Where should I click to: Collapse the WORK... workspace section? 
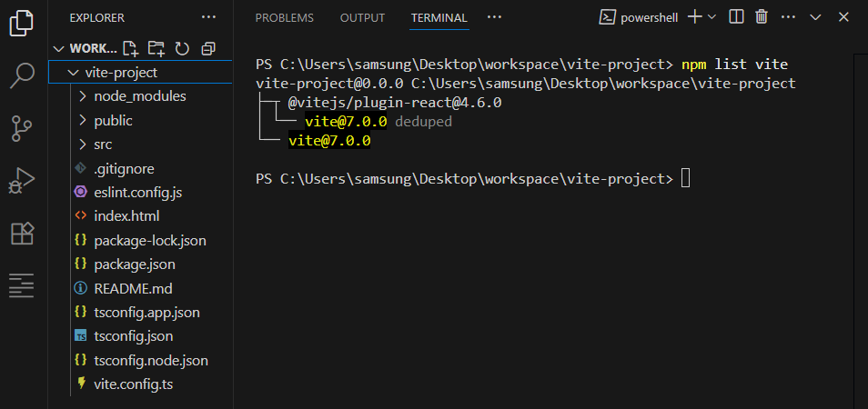[58, 49]
